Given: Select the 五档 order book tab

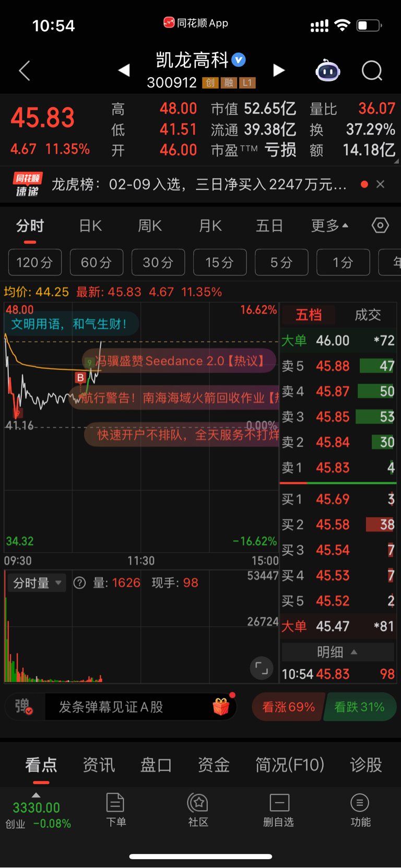Looking at the screenshot, I should coord(309,315).
